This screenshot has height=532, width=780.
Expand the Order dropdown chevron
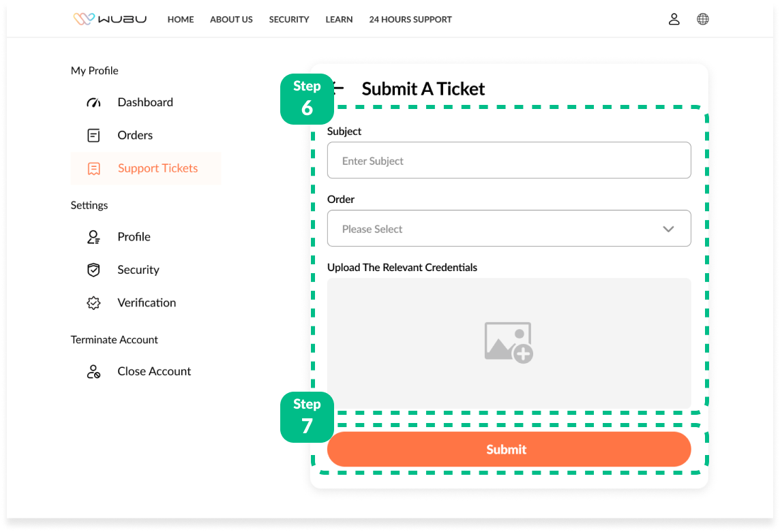tap(667, 229)
